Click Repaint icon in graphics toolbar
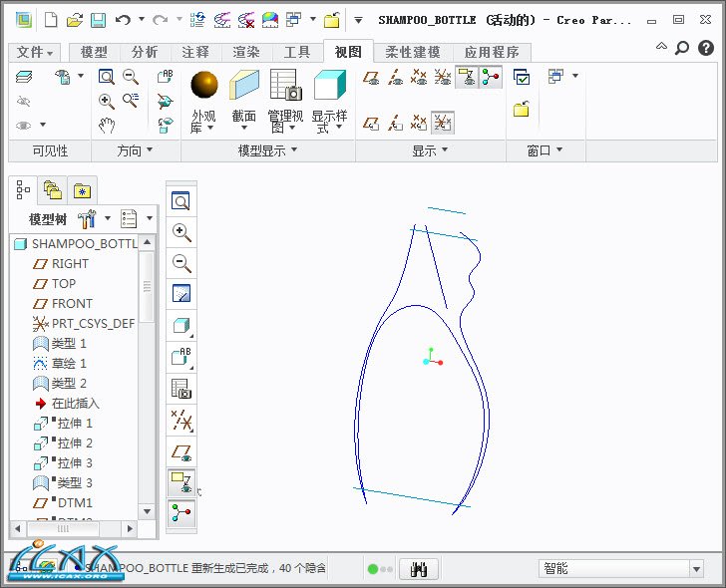726x588 pixels. [x=181, y=294]
